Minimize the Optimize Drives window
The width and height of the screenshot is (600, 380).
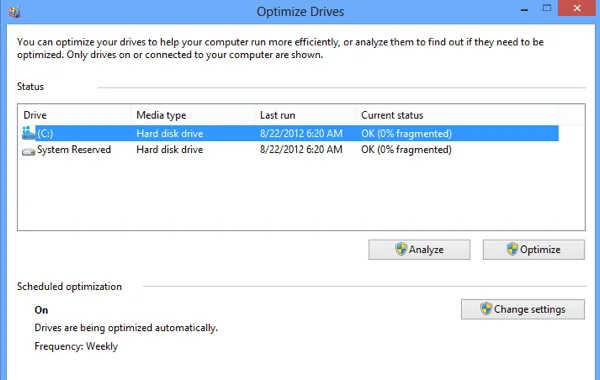525,9
